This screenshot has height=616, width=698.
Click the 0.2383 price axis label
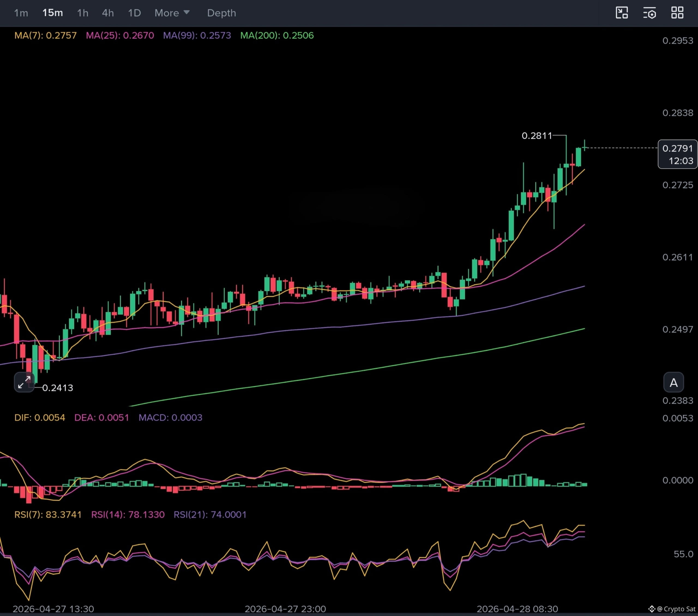[x=678, y=401]
